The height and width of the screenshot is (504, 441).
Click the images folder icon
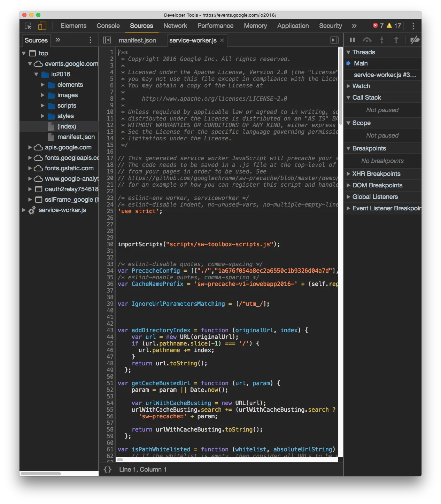coord(51,95)
